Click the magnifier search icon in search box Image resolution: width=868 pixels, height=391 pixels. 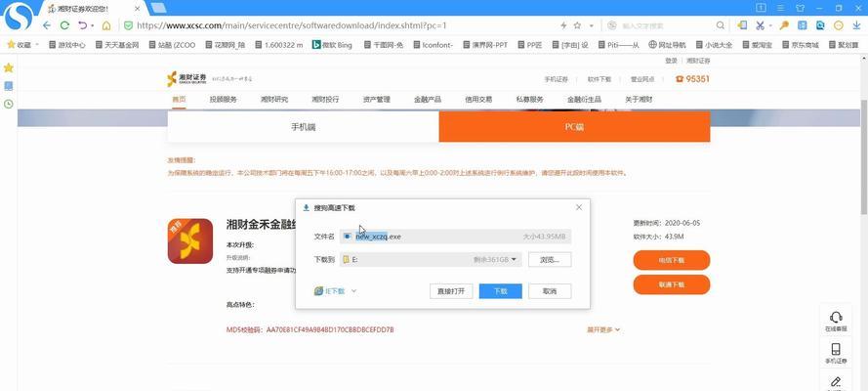[721, 25]
